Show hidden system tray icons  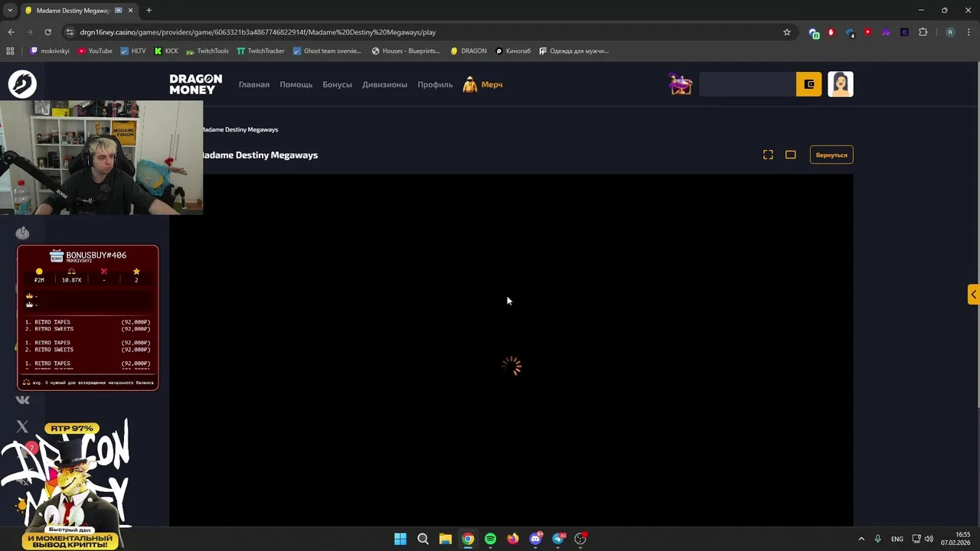coord(861,539)
